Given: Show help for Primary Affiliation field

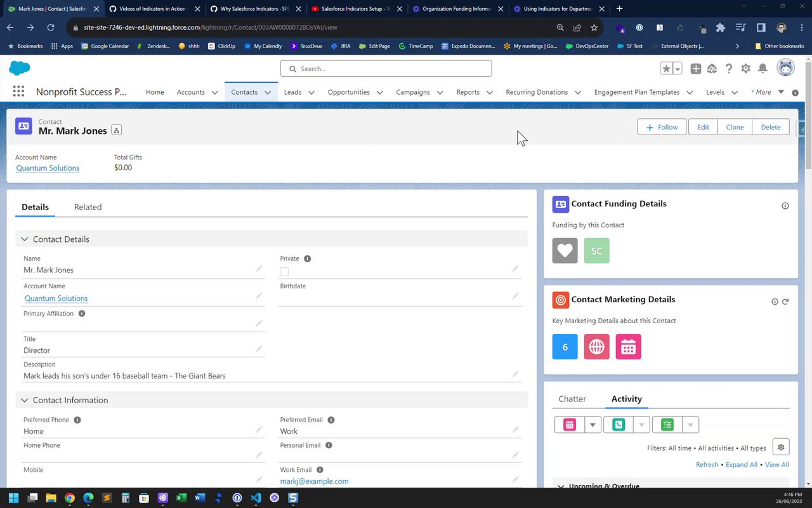Looking at the screenshot, I should [x=82, y=314].
